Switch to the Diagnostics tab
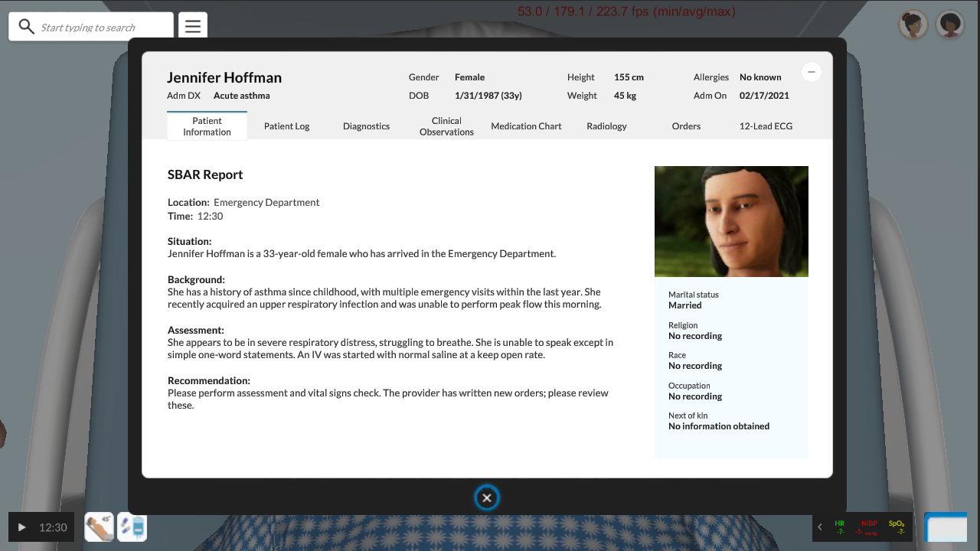 coord(367,126)
